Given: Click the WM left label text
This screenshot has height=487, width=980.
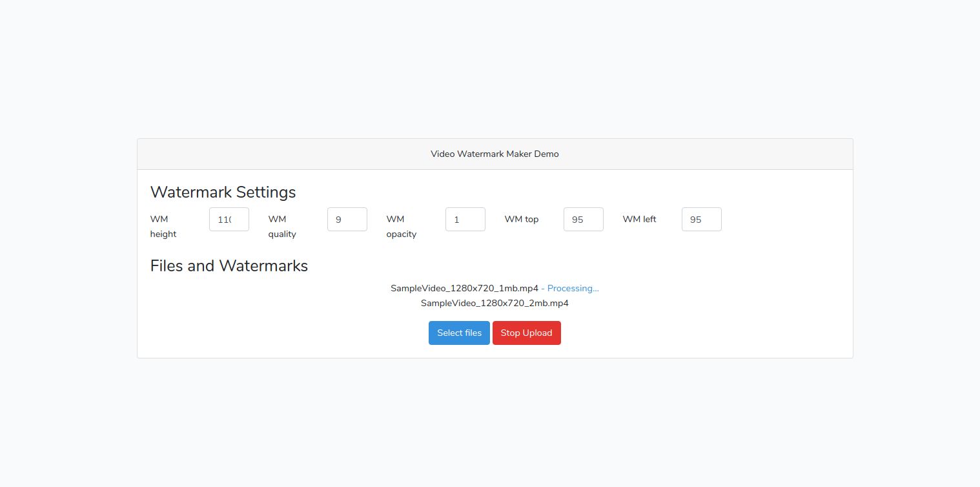Looking at the screenshot, I should [639, 220].
